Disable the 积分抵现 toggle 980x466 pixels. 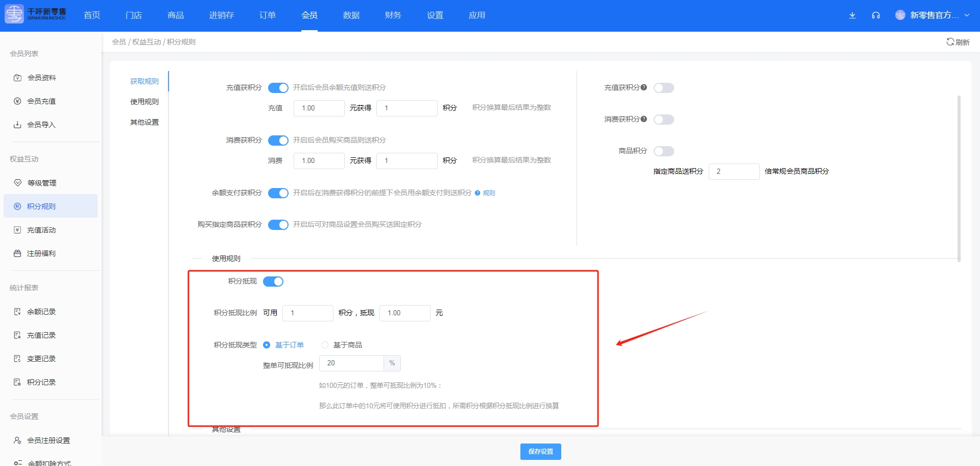tap(273, 282)
